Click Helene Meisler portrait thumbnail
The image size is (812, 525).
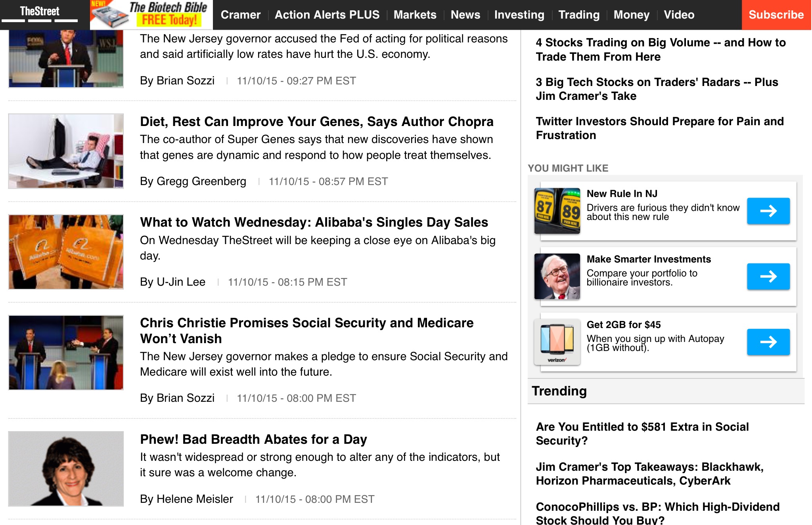(x=66, y=469)
